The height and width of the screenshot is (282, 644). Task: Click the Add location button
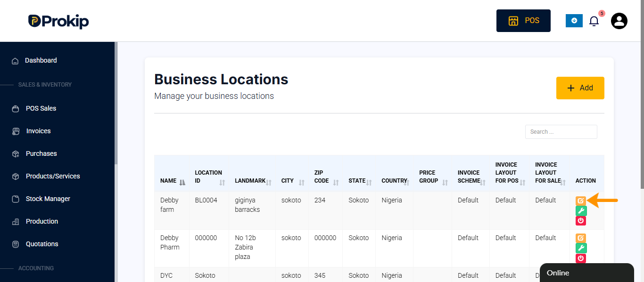point(580,88)
